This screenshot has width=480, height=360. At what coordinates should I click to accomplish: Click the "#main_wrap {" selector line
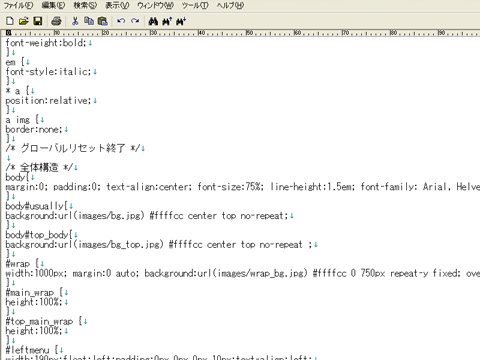pyautogui.click(x=34, y=293)
